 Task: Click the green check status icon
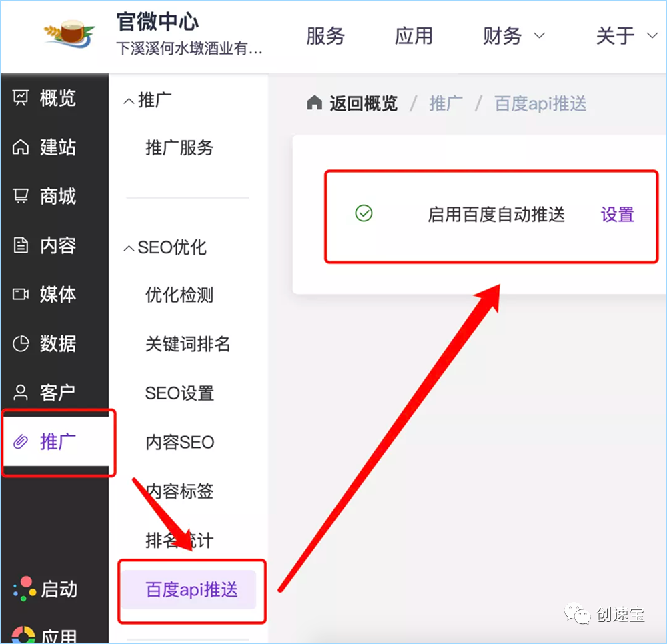pyautogui.click(x=364, y=213)
